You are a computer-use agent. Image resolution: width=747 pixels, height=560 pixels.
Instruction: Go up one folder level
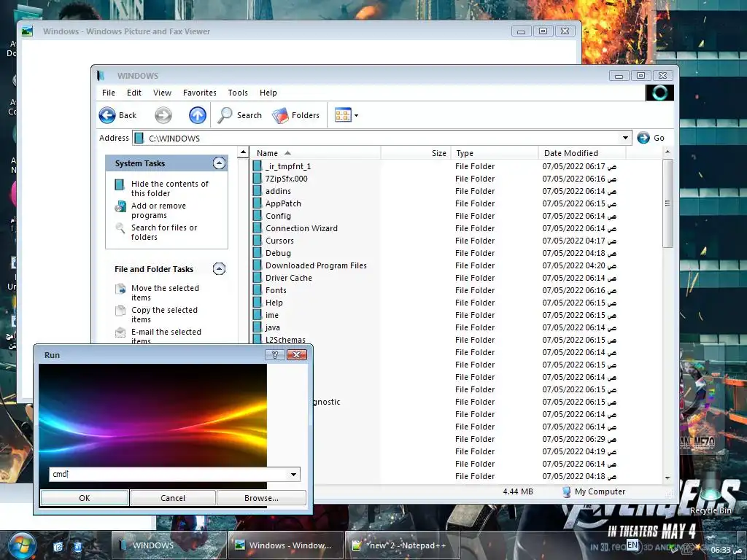click(197, 115)
